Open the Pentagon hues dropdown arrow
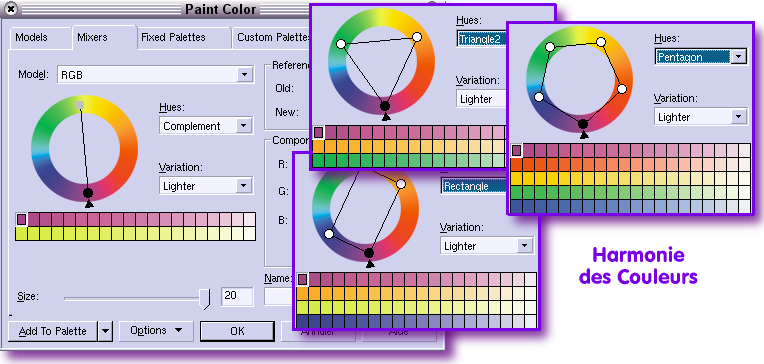 [x=739, y=57]
